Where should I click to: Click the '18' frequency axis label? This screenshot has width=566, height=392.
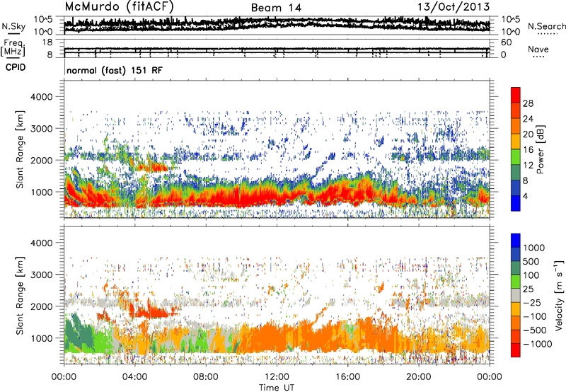coord(47,42)
